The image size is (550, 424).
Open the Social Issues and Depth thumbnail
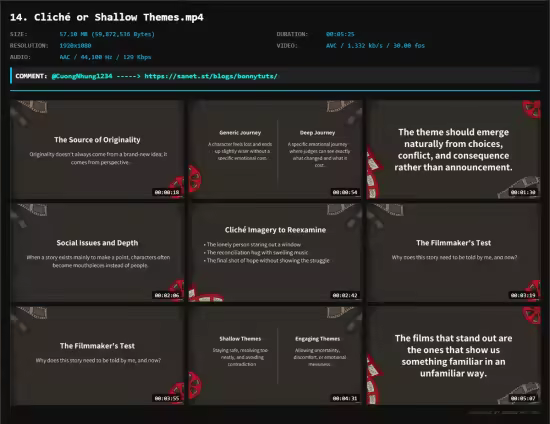[97, 253]
